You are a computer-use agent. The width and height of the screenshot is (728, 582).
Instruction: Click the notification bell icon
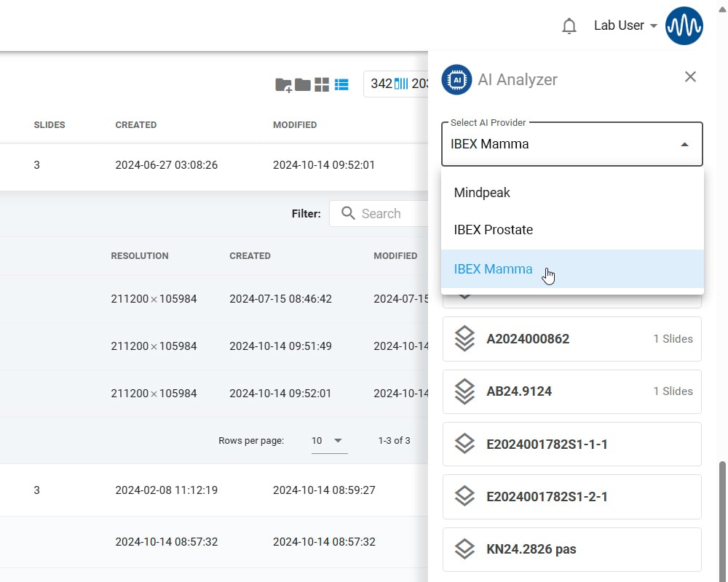[x=569, y=26]
